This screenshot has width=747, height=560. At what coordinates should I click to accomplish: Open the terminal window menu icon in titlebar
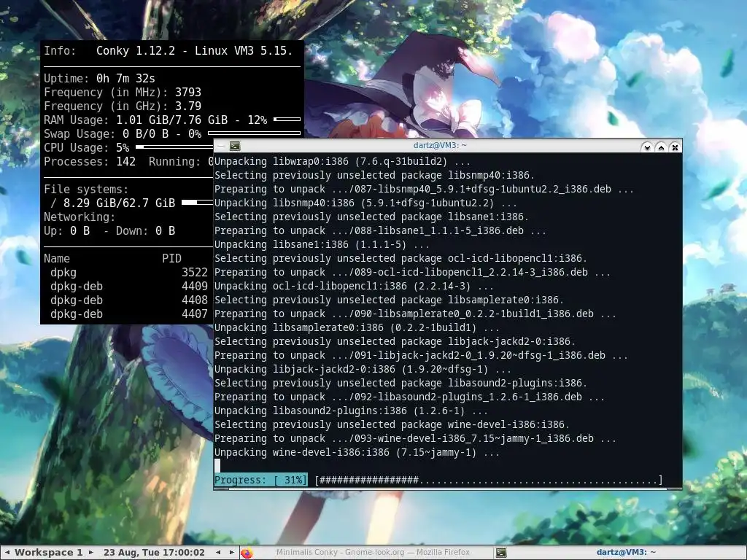(x=235, y=146)
